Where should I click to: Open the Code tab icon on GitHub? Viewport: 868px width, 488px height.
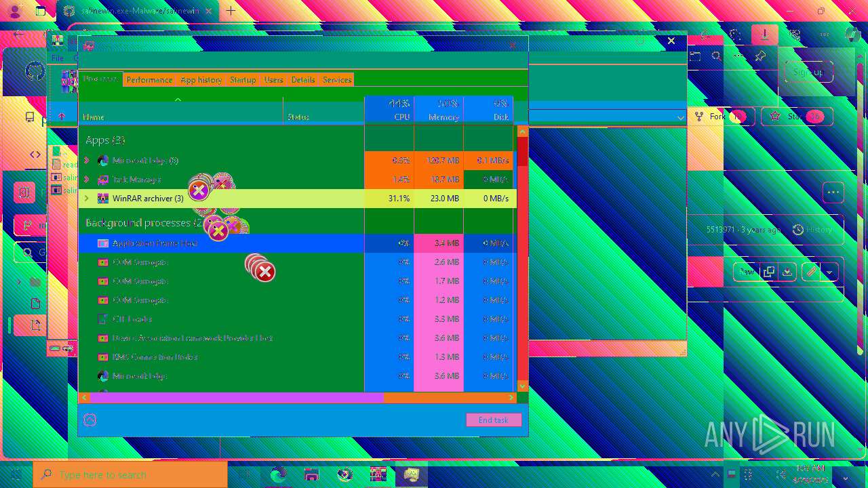point(35,155)
